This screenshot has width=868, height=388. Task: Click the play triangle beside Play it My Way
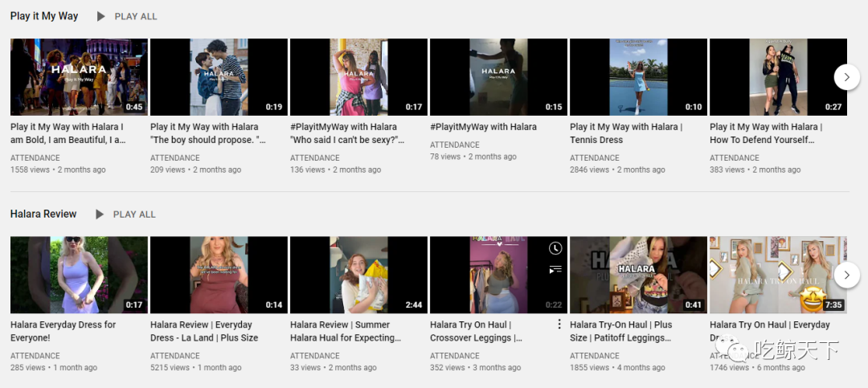tap(100, 17)
